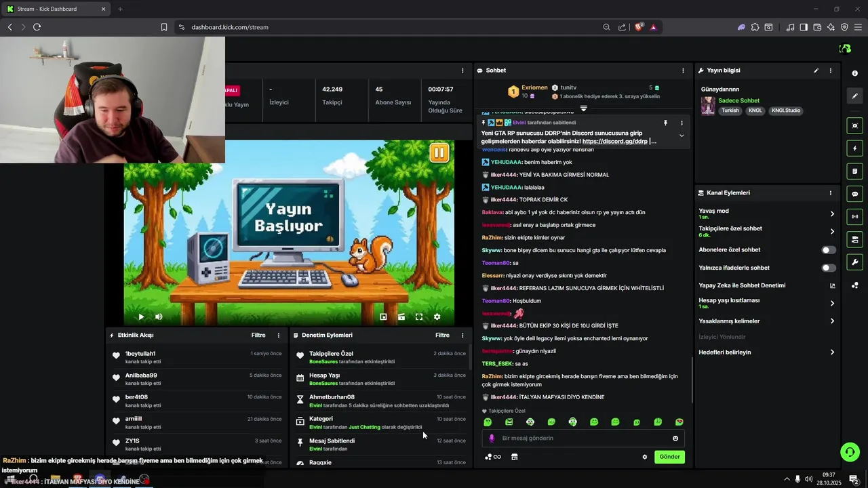868x488 pixels.
Task: Open Etkinlik Akışı three-dot menu
Action: [x=278, y=335]
